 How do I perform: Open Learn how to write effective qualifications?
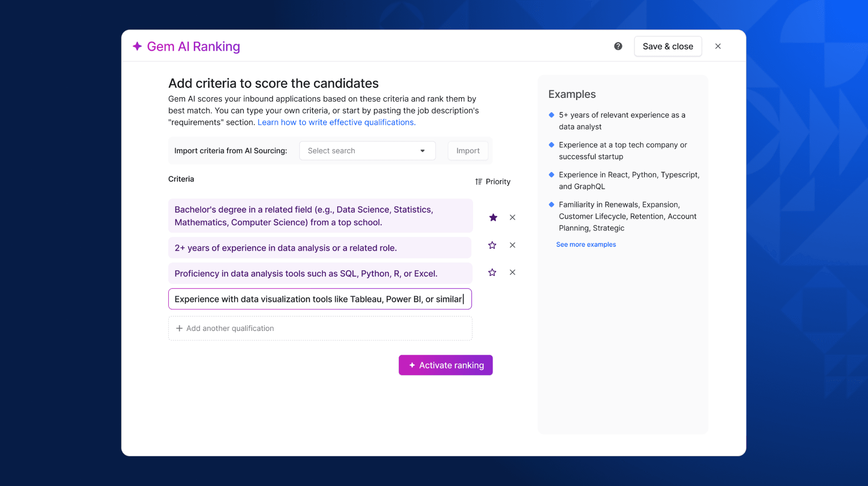(x=336, y=122)
